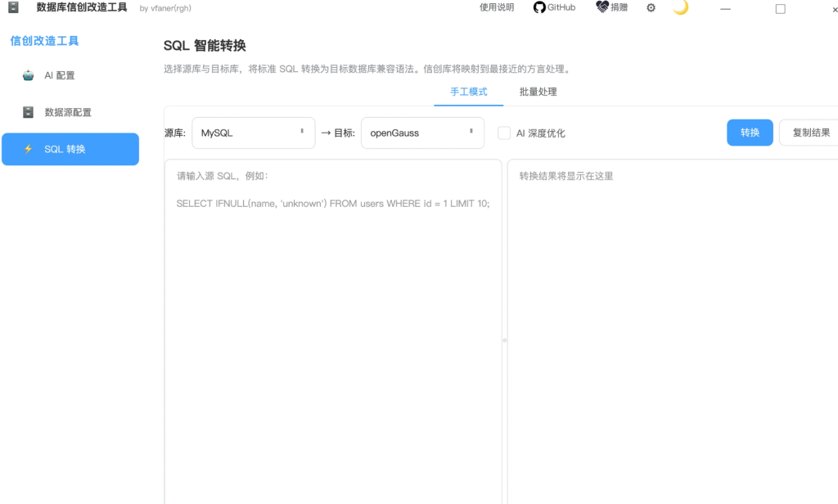Viewport: 838px width, 504px height.
Task: Open AI 配置 in the sidebar
Action: [70, 75]
